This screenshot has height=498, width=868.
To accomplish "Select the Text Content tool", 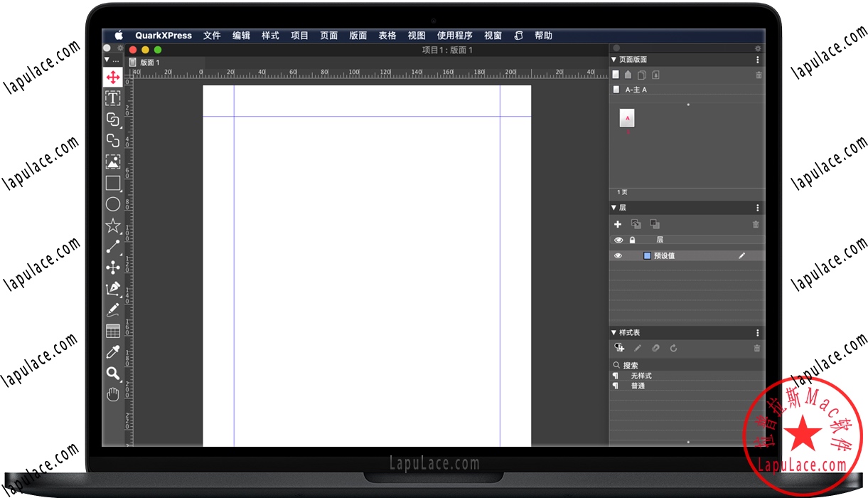I will pyautogui.click(x=112, y=98).
